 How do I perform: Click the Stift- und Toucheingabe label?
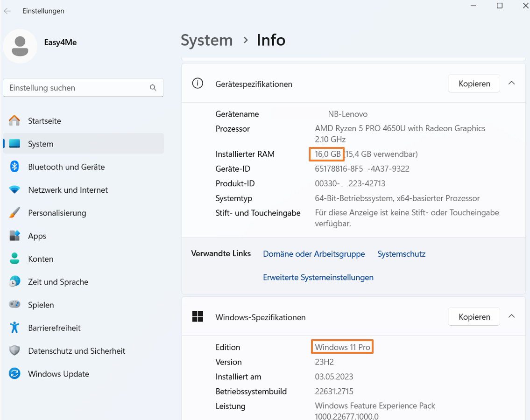(258, 213)
